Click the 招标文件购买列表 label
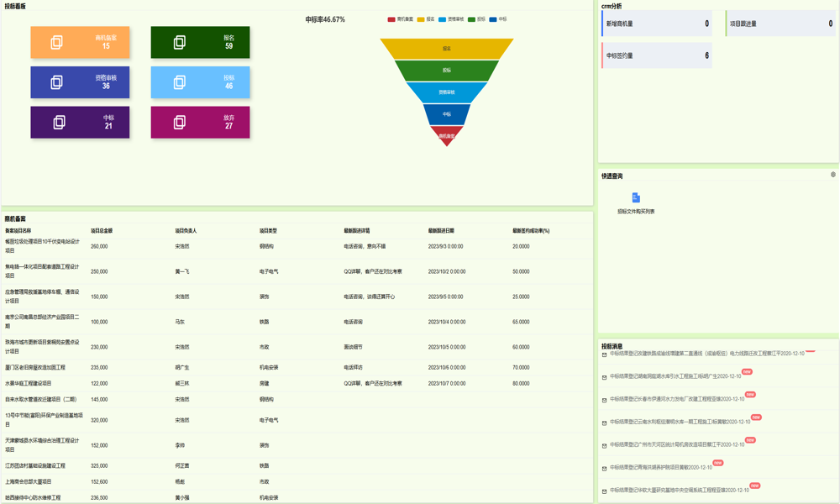 636,212
